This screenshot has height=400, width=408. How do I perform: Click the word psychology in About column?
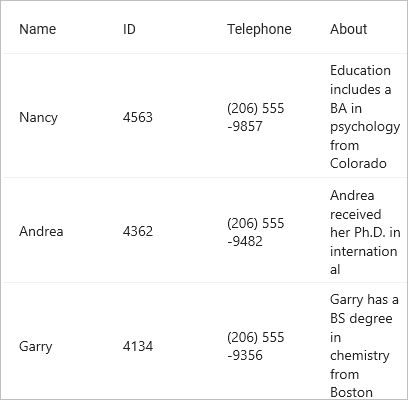365,127
